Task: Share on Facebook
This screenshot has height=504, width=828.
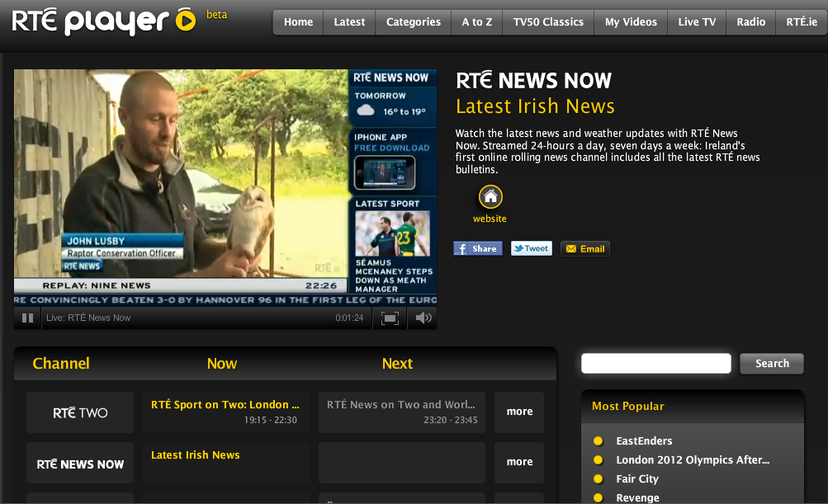Action: [478, 248]
